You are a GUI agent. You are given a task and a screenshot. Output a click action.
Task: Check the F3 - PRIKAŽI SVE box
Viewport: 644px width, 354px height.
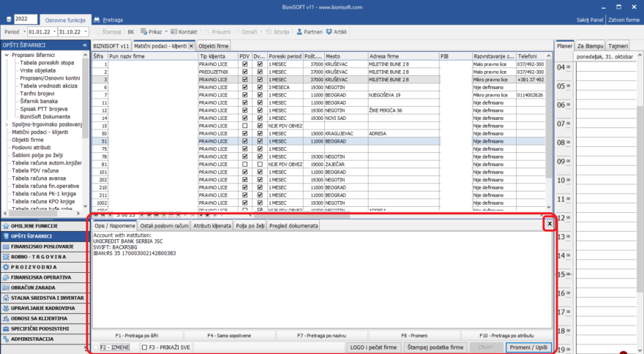[x=145, y=347]
